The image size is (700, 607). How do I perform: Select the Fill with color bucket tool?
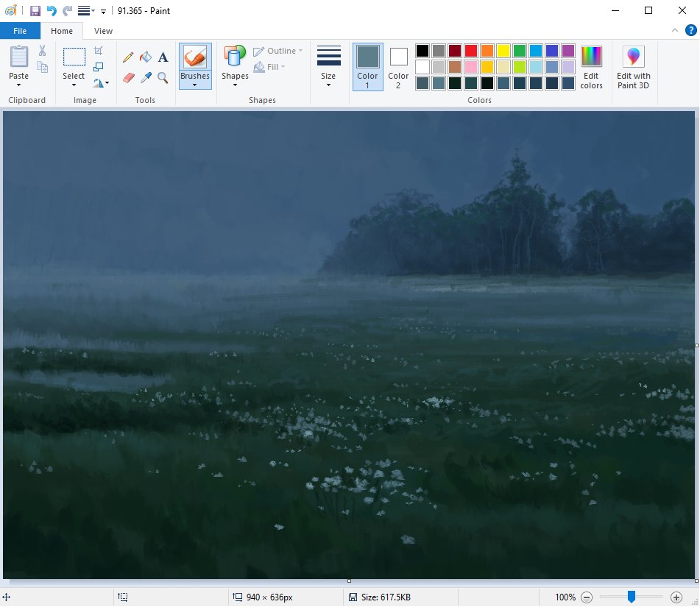146,57
